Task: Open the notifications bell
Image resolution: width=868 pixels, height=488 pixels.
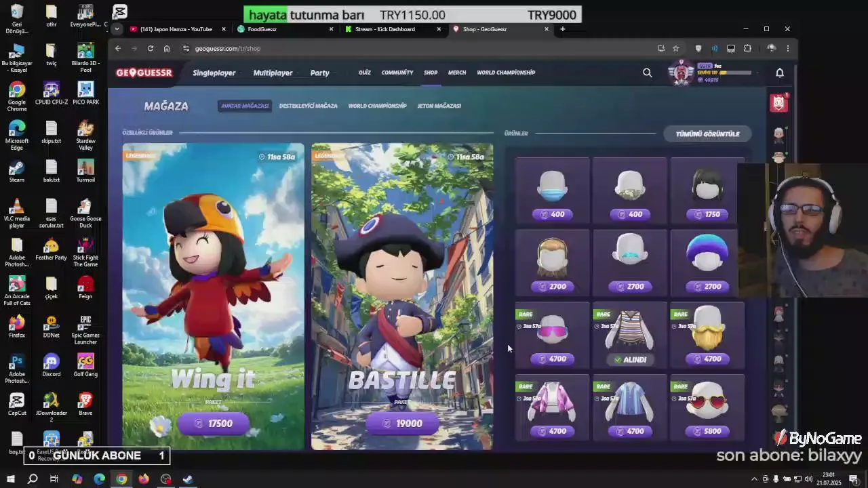Action: point(780,73)
